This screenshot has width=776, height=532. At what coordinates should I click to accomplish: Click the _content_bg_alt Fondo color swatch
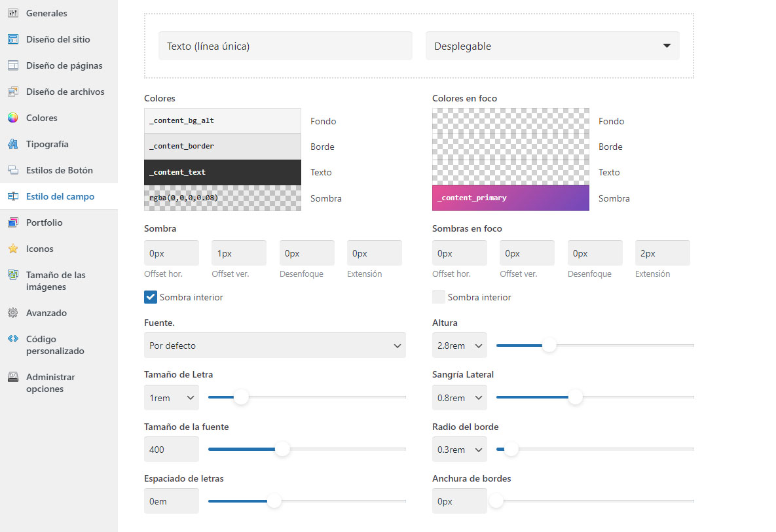(x=222, y=120)
